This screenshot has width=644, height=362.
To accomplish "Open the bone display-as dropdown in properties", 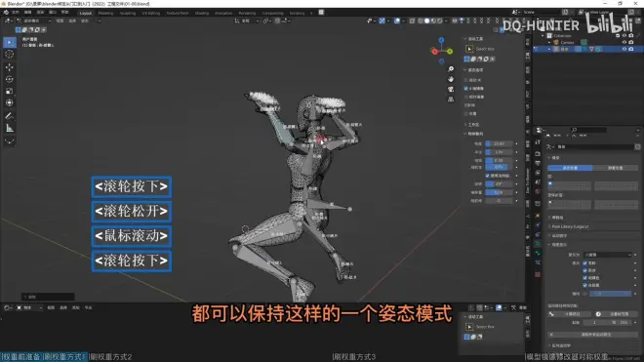I will [x=608, y=256].
